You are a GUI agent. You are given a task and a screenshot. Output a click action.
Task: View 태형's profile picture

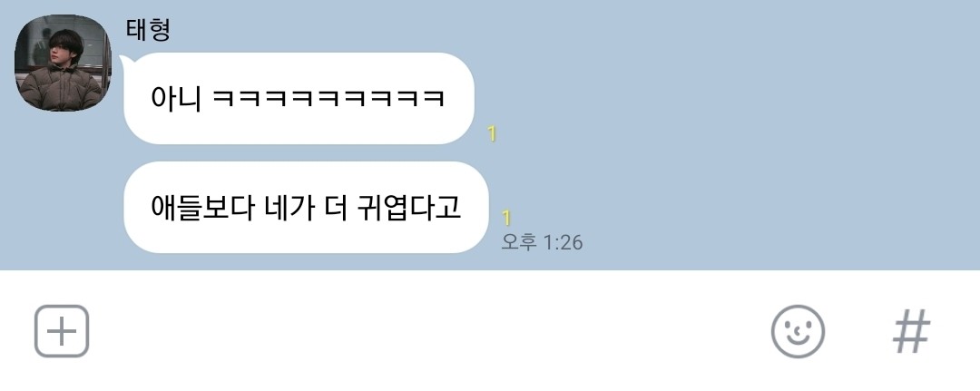pyautogui.click(x=63, y=64)
